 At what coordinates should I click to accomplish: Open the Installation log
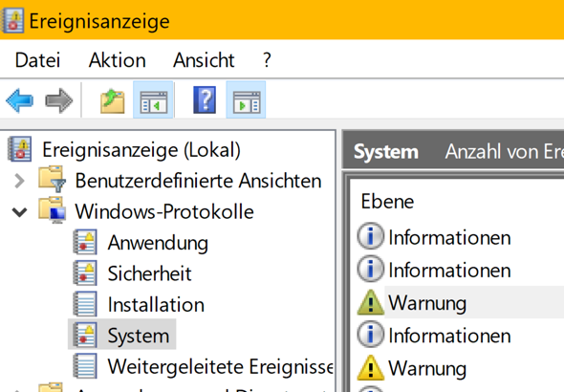coord(156,305)
